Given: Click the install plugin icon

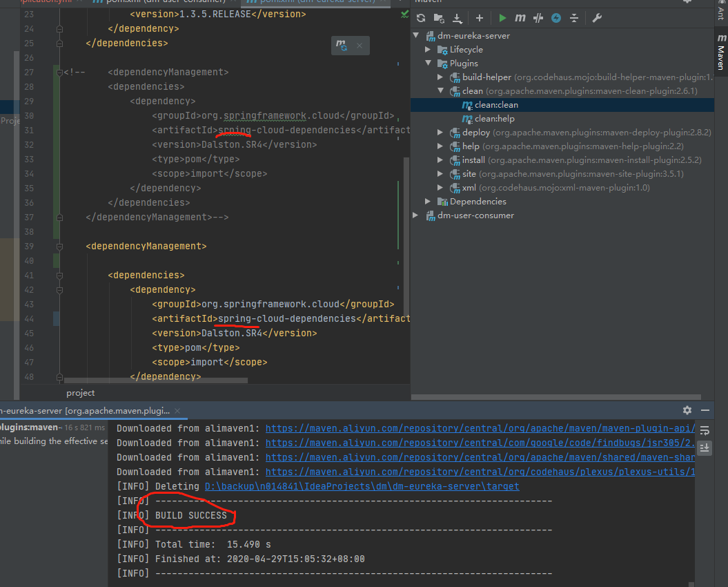Looking at the screenshot, I should (x=455, y=160).
